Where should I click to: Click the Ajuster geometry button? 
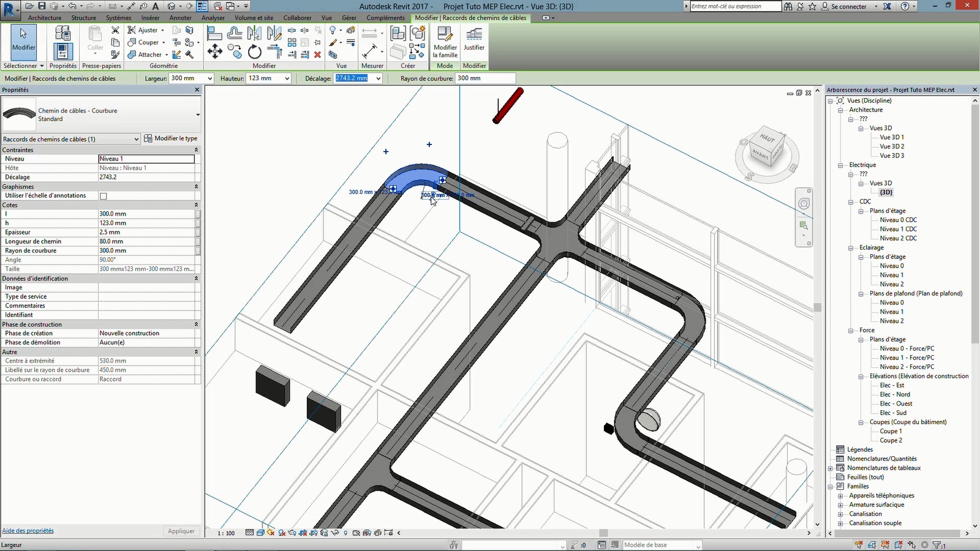coord(146,30)
